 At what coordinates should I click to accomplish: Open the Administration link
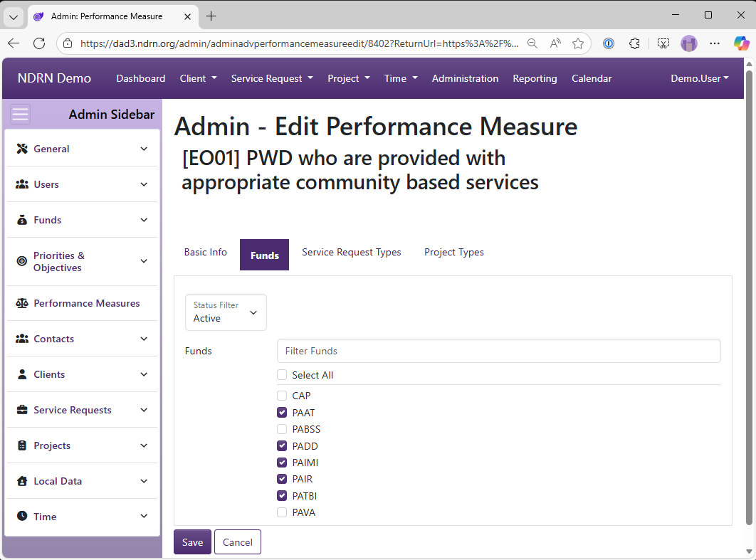click(466, 78)
